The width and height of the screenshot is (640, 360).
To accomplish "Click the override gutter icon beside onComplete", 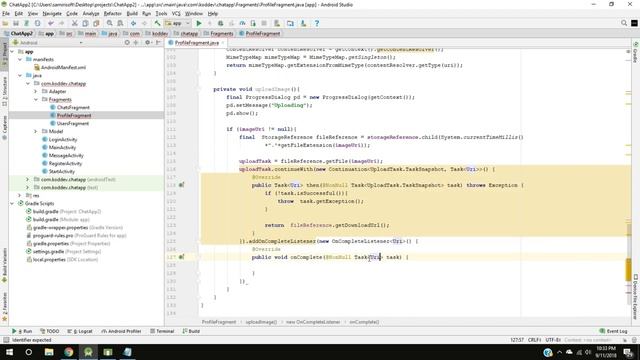I will click(x=181, y=257).
